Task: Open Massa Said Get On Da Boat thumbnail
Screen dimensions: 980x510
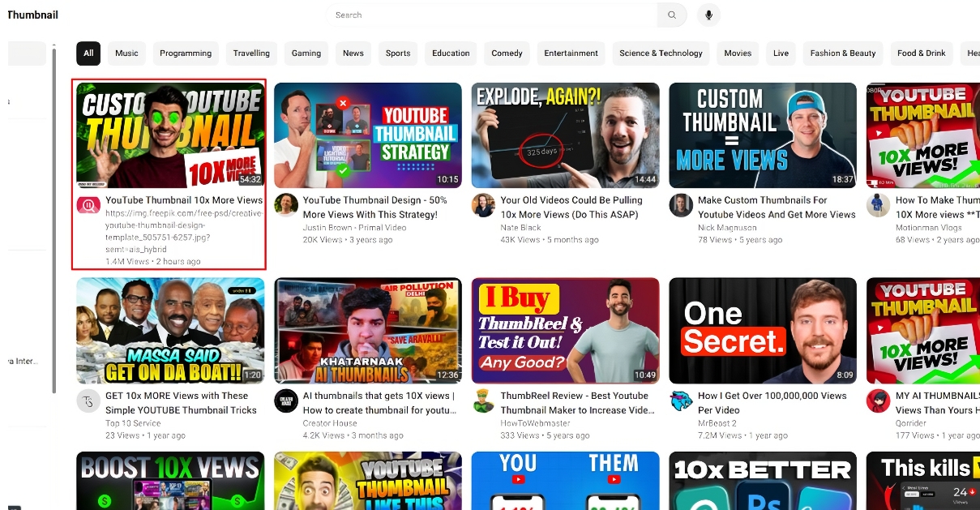Action: click(170, 331)
